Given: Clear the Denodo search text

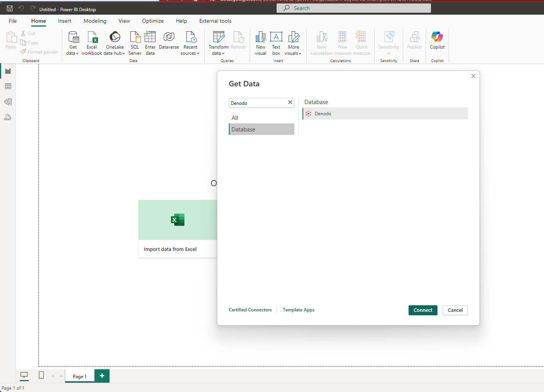Looking at the screenshot, I should (x=290, y=102).
